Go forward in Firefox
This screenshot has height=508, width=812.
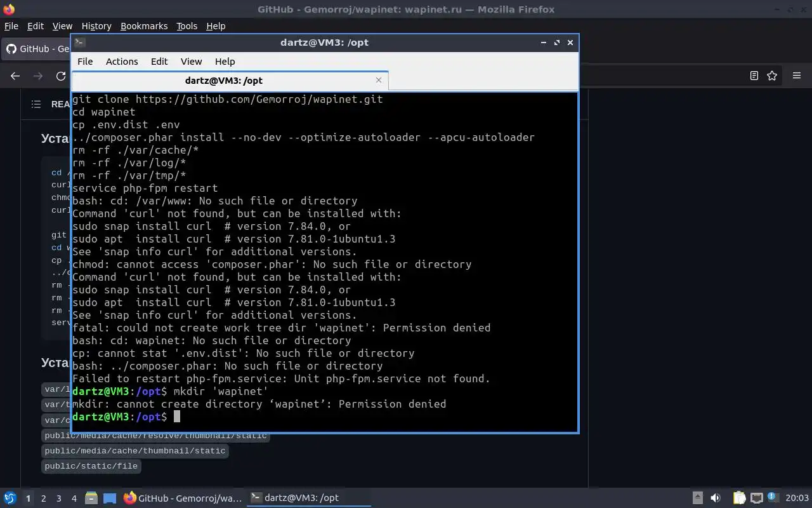pyautogui.click(x=38, y=76)
